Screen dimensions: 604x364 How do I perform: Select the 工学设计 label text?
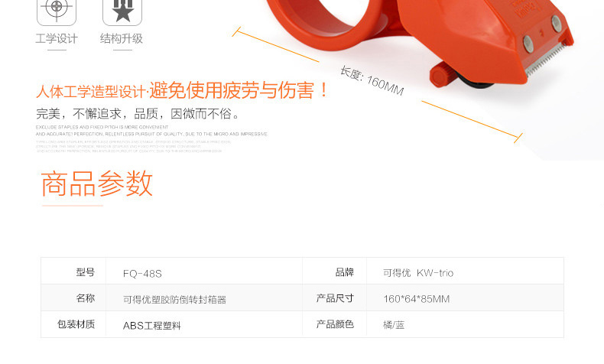click(x=57, y=38)
